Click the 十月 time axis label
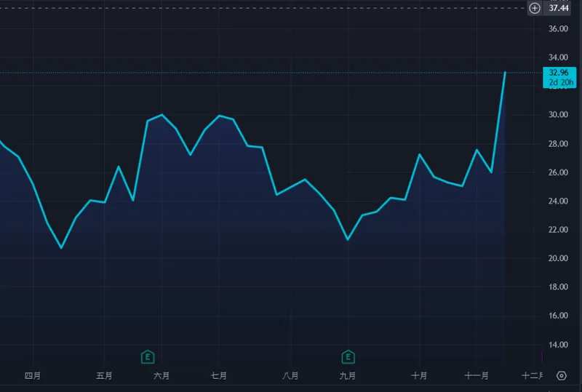 419,376
